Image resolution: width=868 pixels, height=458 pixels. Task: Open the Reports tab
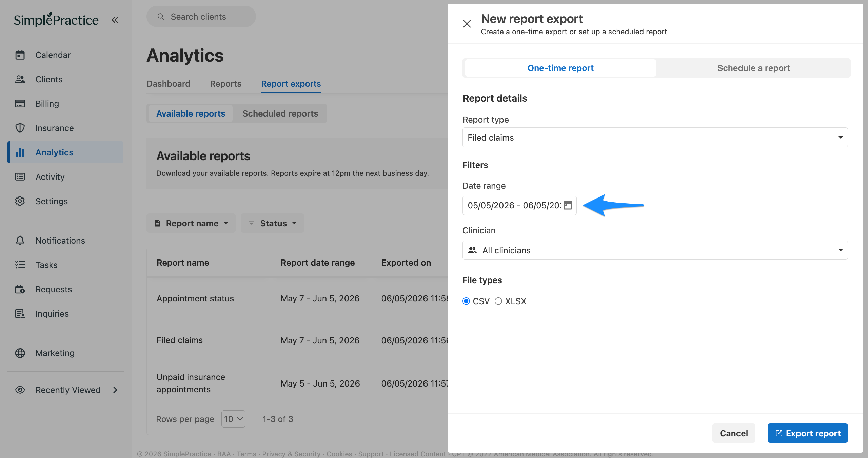coord(225,84)
